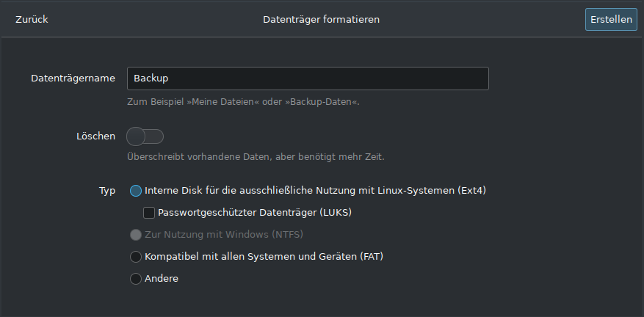
Task: Click the Zum Beispiel Meine Dateien hint
Action: click(243, 101)
